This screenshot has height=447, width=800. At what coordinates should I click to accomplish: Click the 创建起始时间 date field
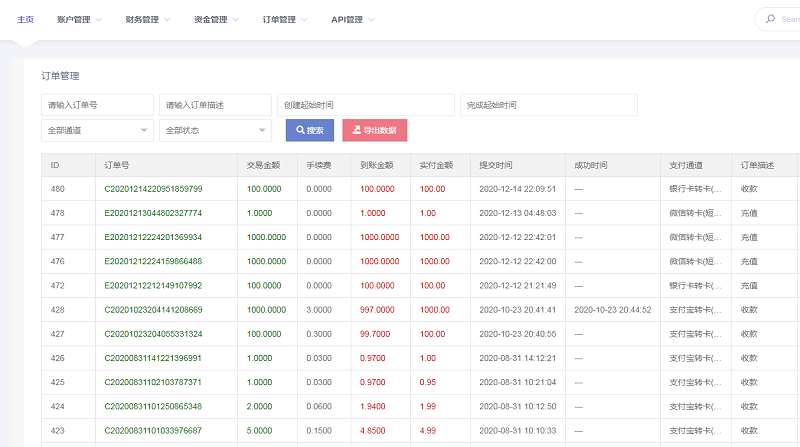tap(365, 105)
